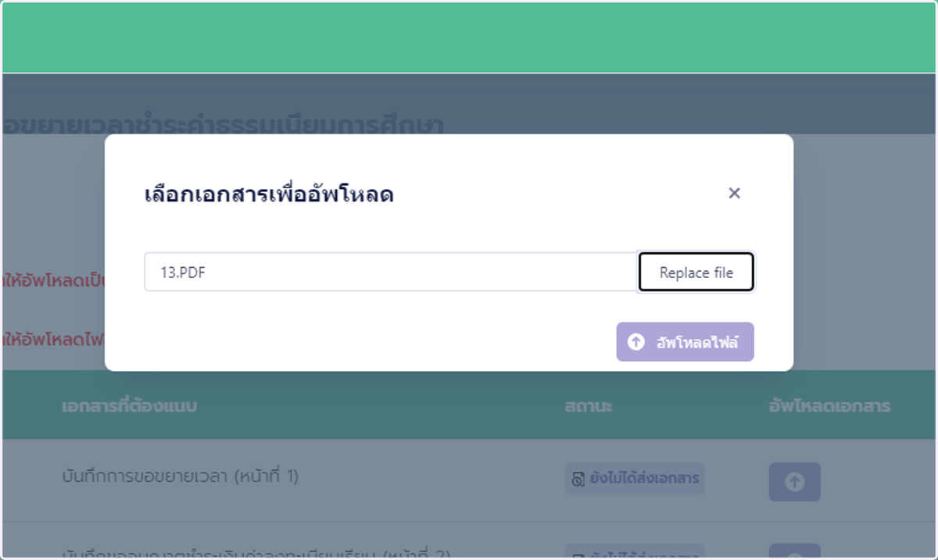Click the 13.PDF file name field
This screenshot has width=938, height=560.
tap(392, 272)
